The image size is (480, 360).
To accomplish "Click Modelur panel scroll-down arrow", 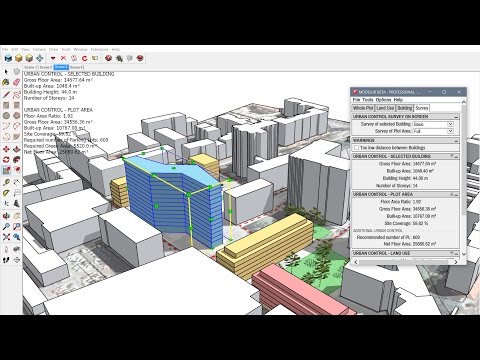I will click(x=464, y=254).
